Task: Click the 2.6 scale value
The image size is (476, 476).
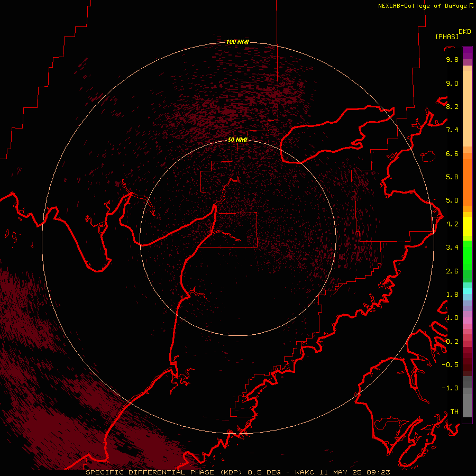Action: pos(452,271)
